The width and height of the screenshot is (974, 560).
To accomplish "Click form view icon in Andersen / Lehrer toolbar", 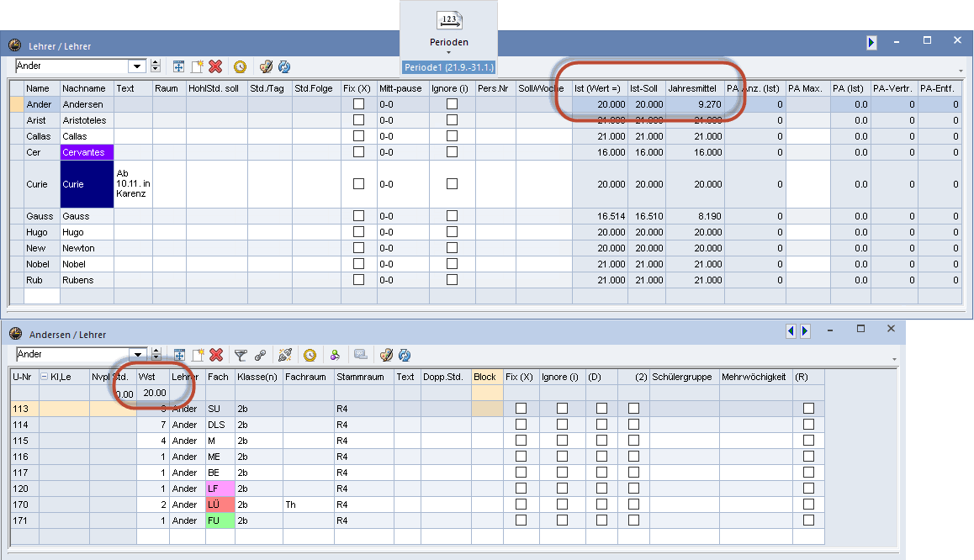I will point(179,355).
